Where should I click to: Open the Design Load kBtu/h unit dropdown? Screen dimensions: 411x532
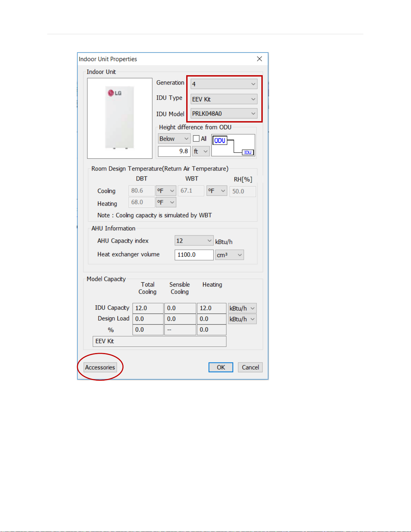click(x=242, y=319)
